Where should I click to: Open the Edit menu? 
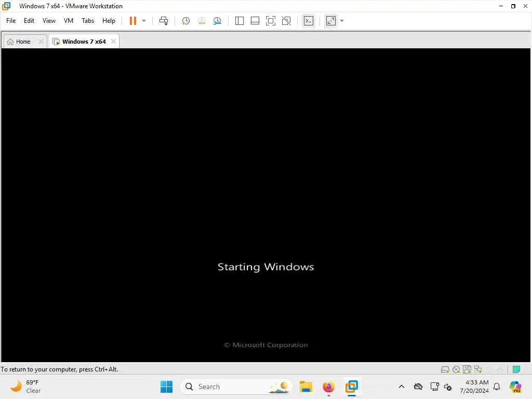click(x=29, y=21)
